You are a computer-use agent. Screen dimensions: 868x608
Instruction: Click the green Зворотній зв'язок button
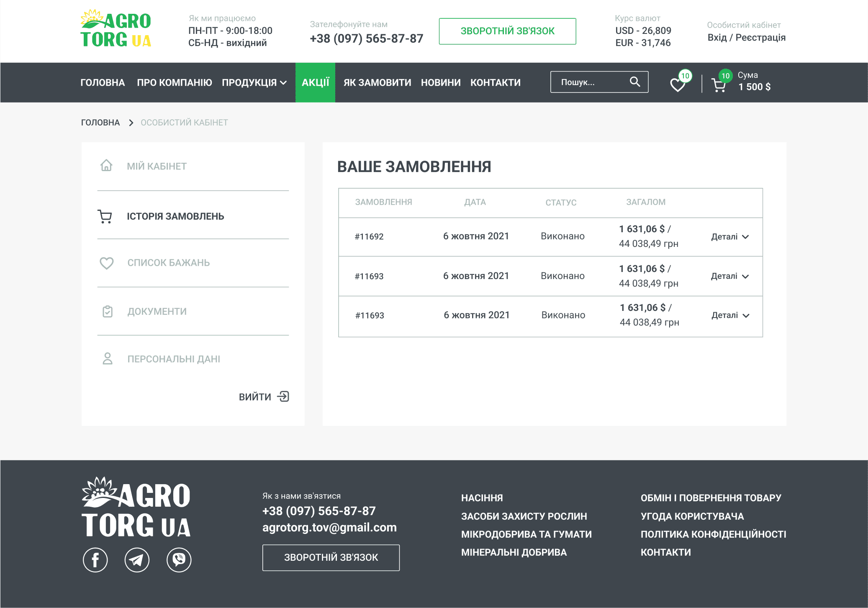[507, 31]
